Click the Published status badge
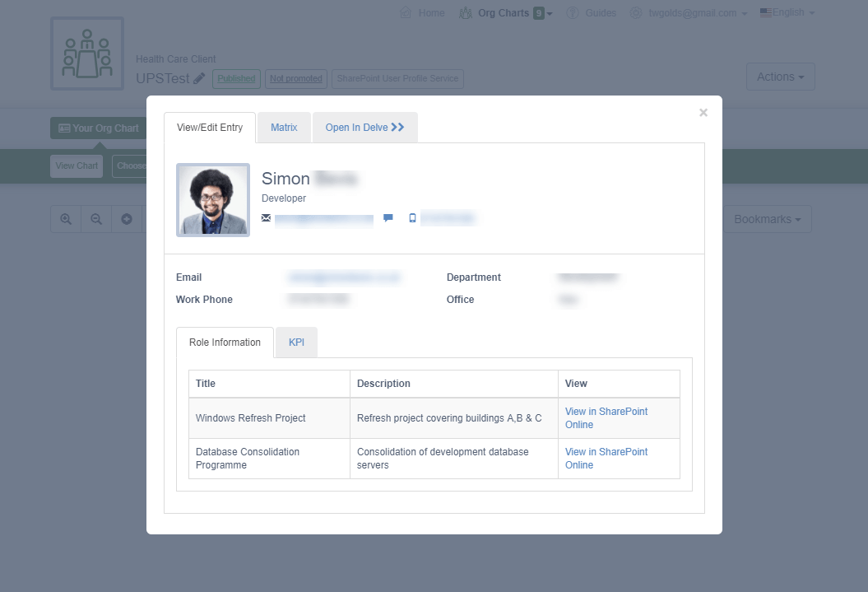Screen dimensions: 868x592 point(236,79)
